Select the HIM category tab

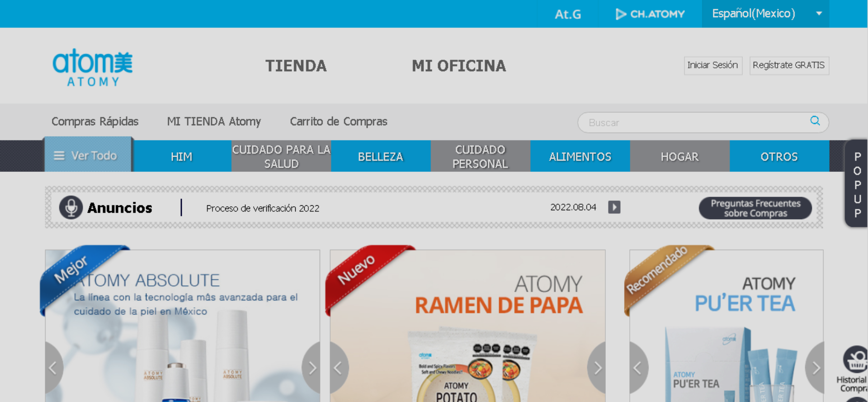pyautogui.click(x=182, y=156)
